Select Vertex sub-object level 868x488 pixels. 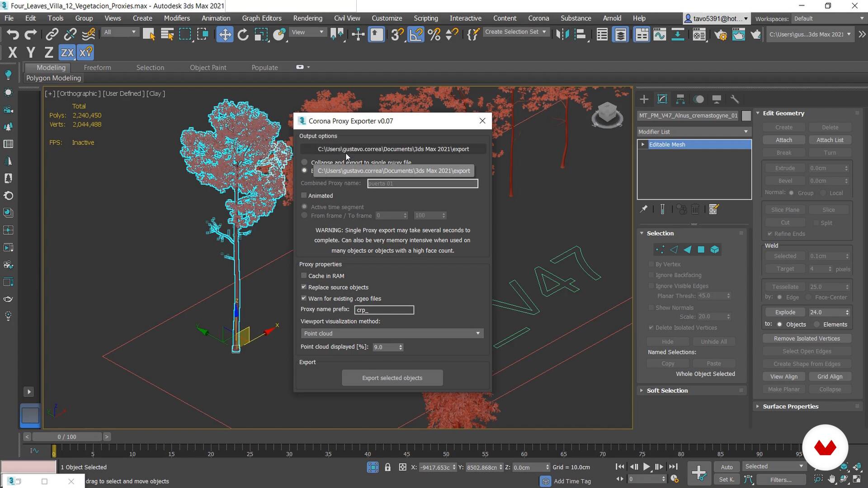(x=660, y=249)
